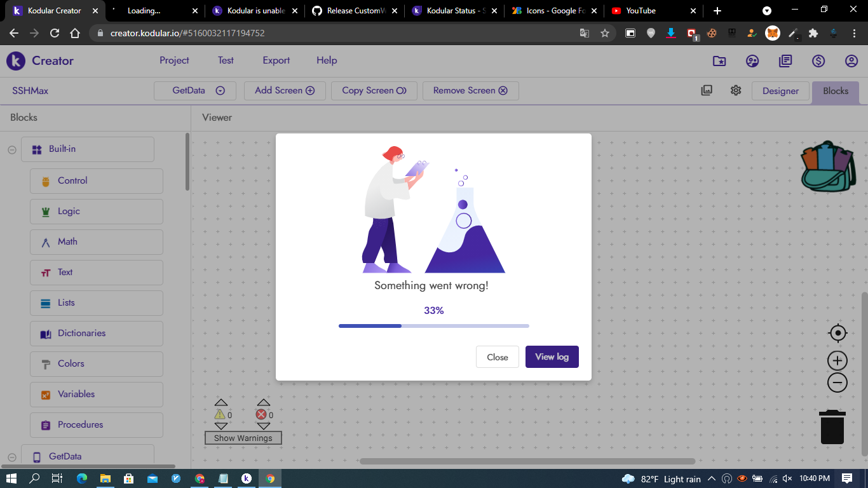Open the Help menu
The image size is (868, 488).
327,60
